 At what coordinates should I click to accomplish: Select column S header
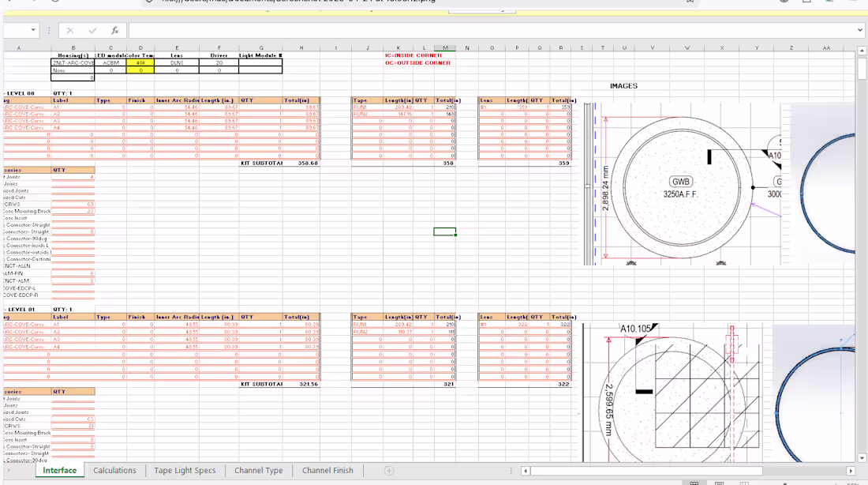click(x=582, y=48)
